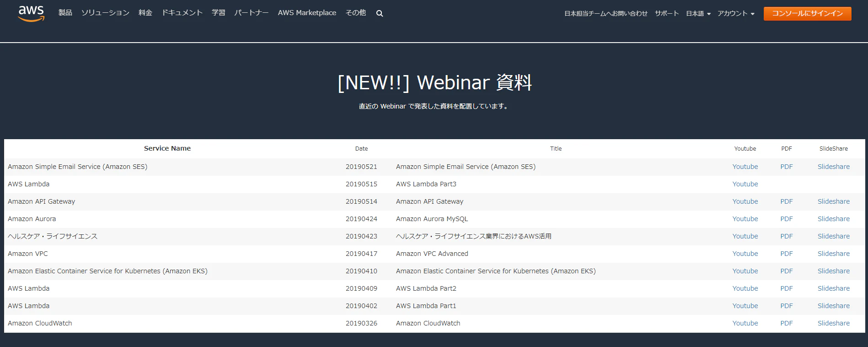
Task: Open PDF for AWS Lambda Part2
Action: tap(787, 288)
